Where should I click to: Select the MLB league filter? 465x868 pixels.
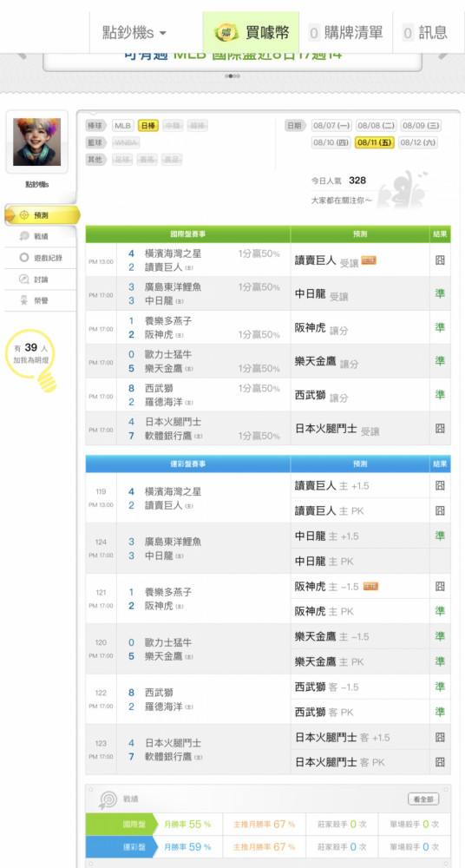123,126
